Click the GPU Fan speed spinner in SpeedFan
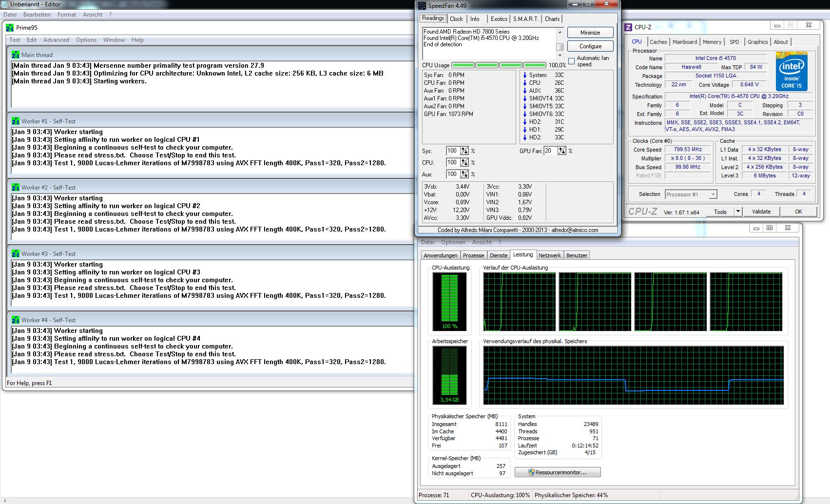Screen dimensions: 830x504 [562, 151]
